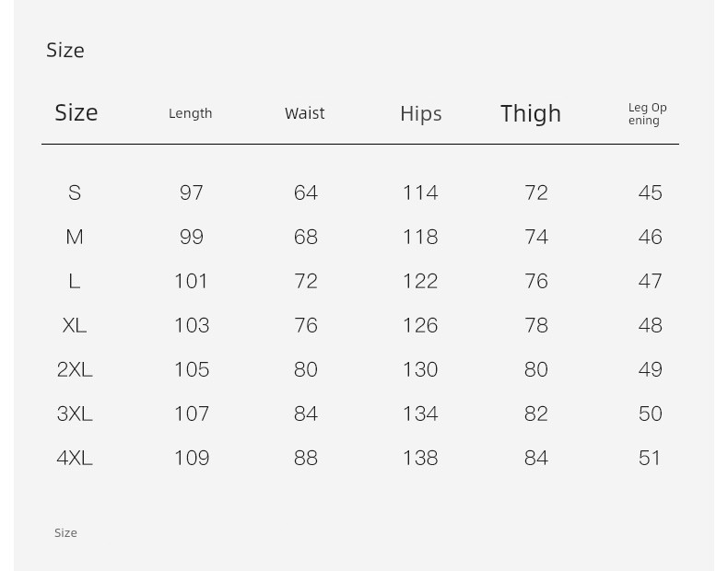Click the leg opening value 51

(650, 458)
